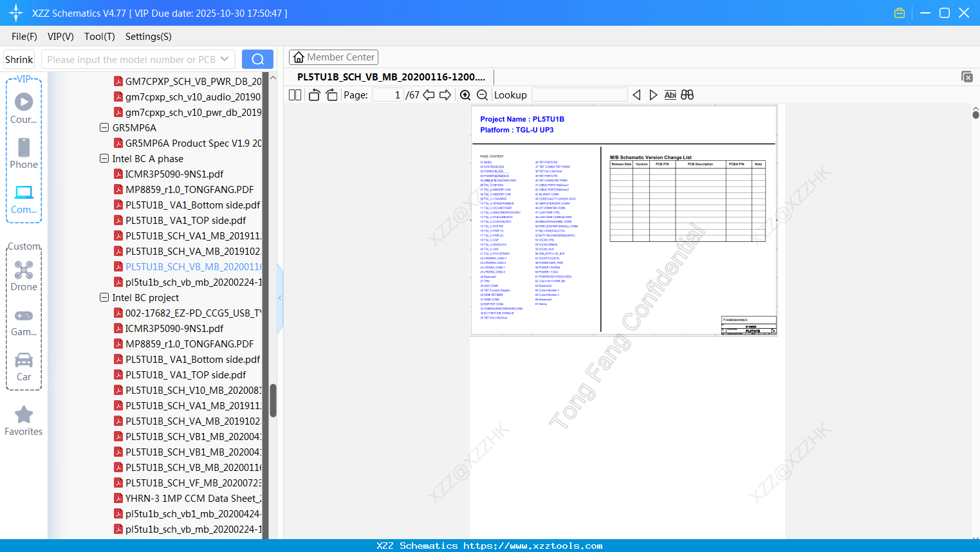Click the document viewer scrollbar thumb
The width and height of the screenshot is (980, 552).
point(975,115)
